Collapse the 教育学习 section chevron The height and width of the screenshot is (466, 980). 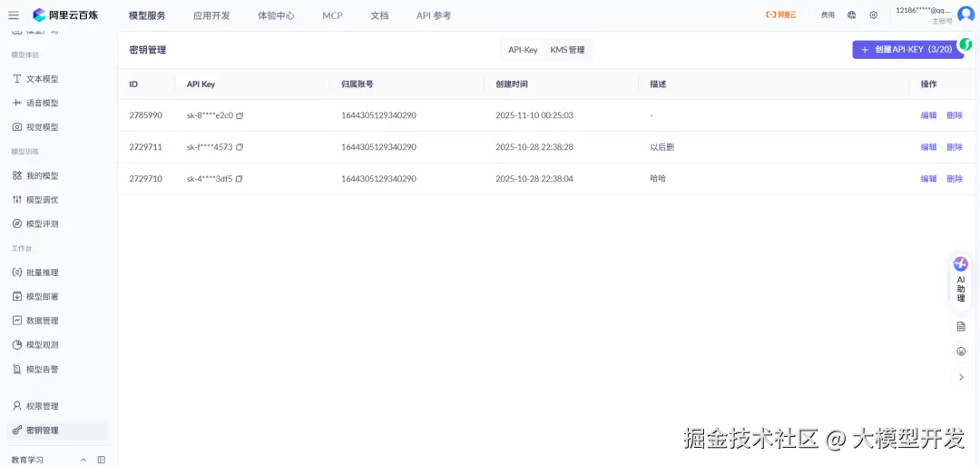(x=83, y=460)
